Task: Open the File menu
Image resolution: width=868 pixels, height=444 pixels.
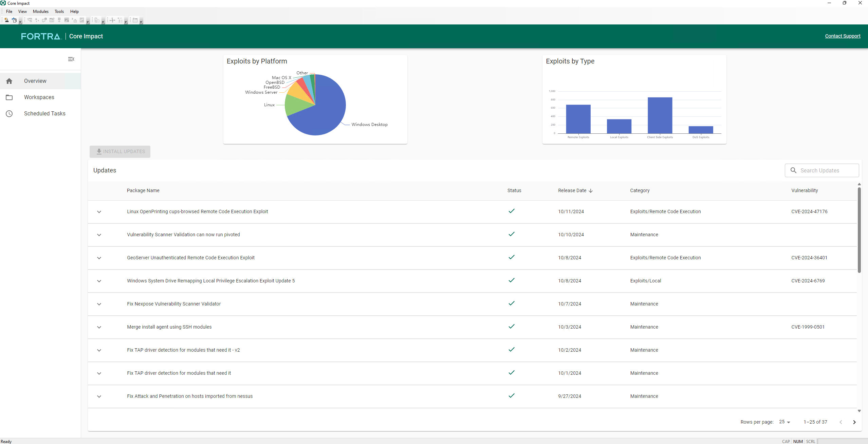Action: coord(9,12)
